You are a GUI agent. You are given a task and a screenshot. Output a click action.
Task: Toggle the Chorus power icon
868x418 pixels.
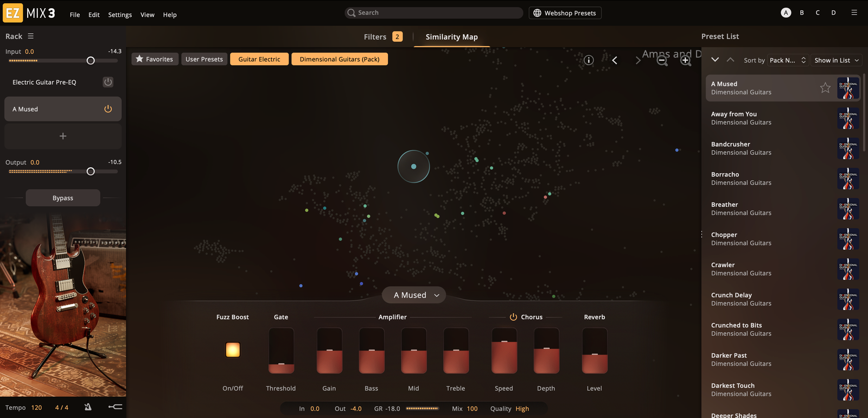513,317
